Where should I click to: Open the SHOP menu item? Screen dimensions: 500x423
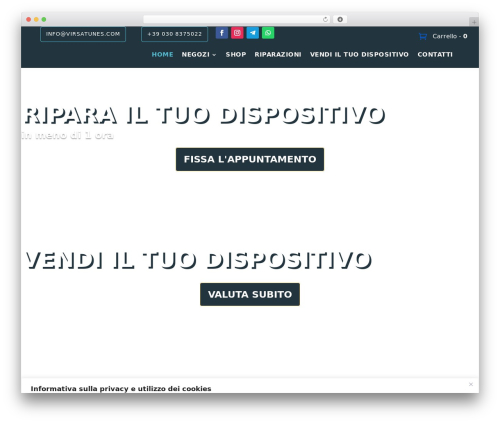click(236, 55)
